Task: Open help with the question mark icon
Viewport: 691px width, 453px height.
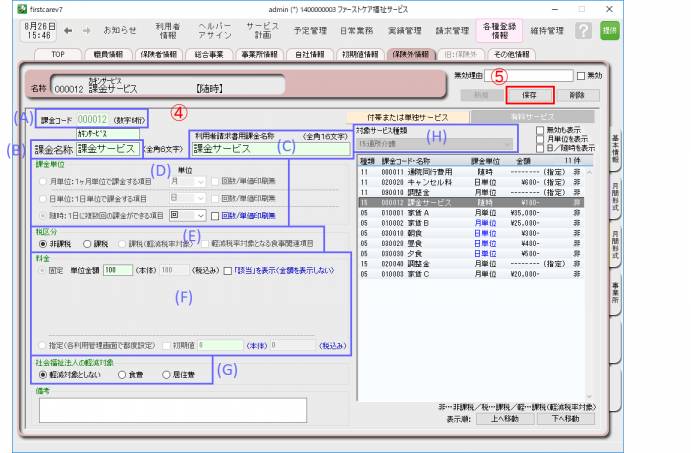Action: coord(582,31)
